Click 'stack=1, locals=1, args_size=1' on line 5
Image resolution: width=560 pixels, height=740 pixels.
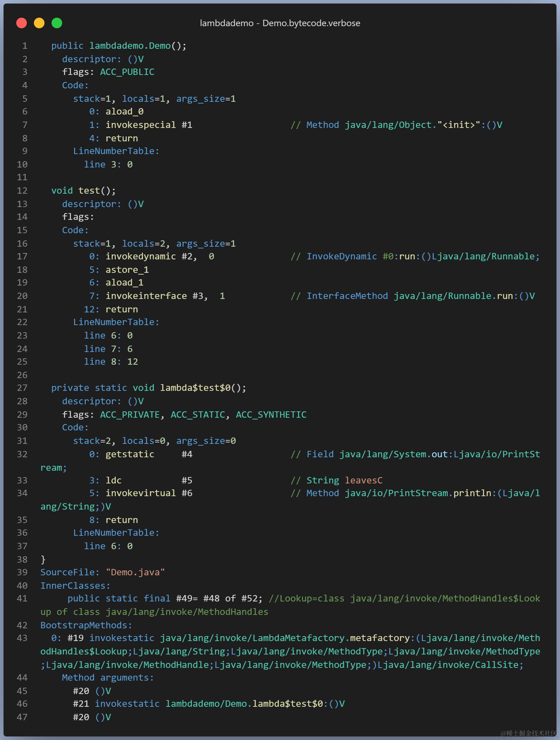154,99
